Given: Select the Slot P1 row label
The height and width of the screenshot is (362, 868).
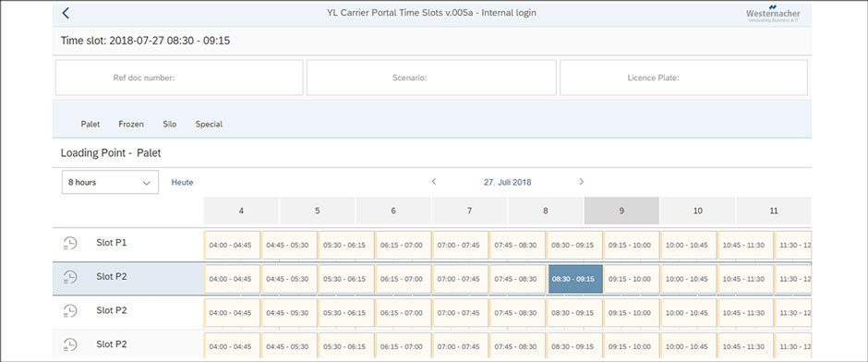Looking at the screenshot, I should point(111,243).
